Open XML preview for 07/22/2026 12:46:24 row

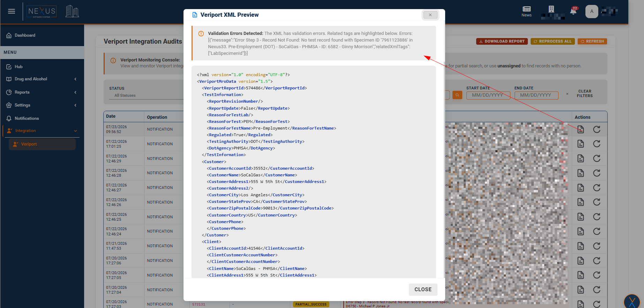[x=581, y=232]
